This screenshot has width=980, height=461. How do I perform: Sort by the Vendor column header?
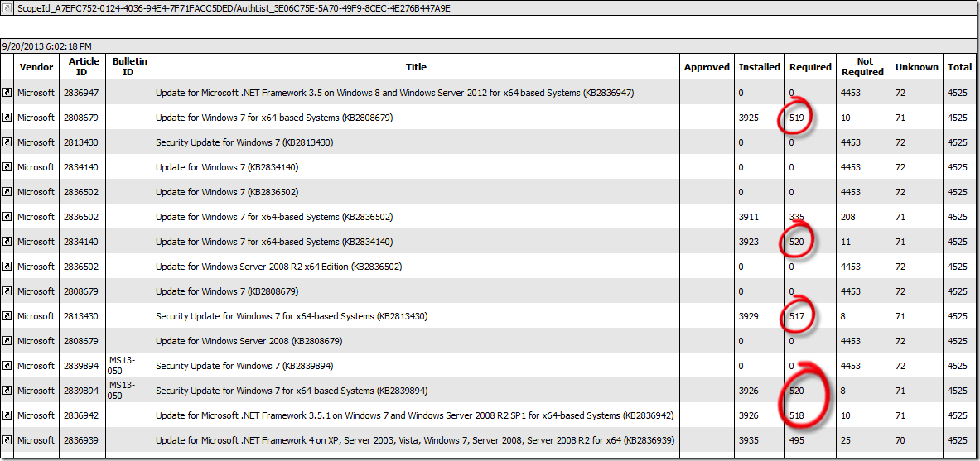point(36,67)
